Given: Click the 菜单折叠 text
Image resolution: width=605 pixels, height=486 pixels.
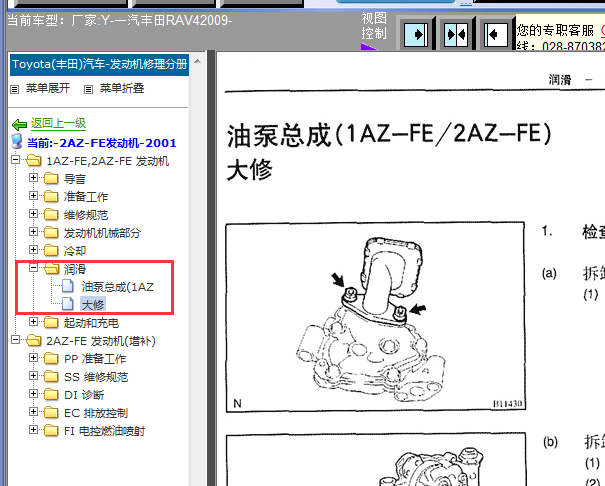Looking at the screenshot, I should point(122,88).
